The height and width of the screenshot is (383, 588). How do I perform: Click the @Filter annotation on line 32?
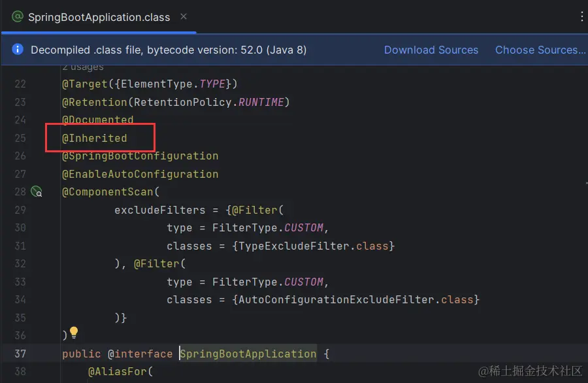tap(157, 263)
